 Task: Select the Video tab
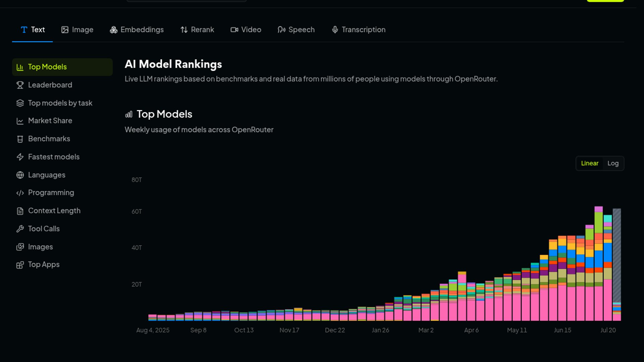[x=246, y=30]
